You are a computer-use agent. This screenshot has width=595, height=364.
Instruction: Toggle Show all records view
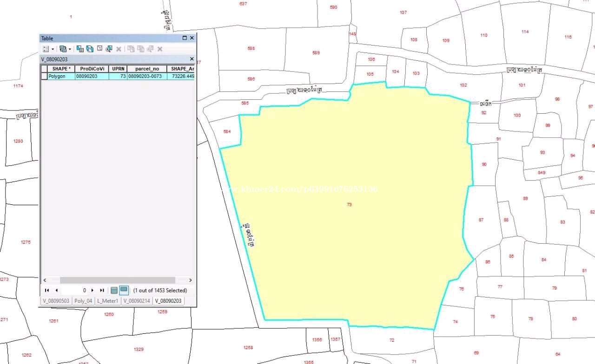point(114,290)
